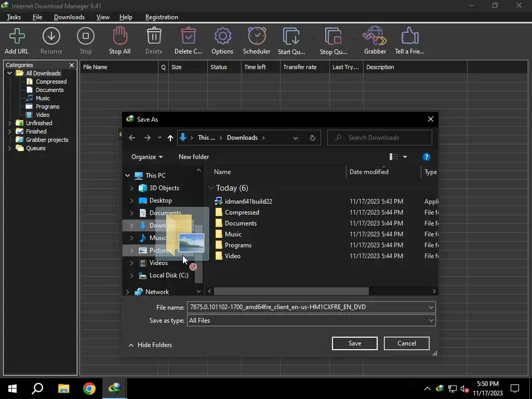Select Network in navigation pane

[x=157, y=292]
